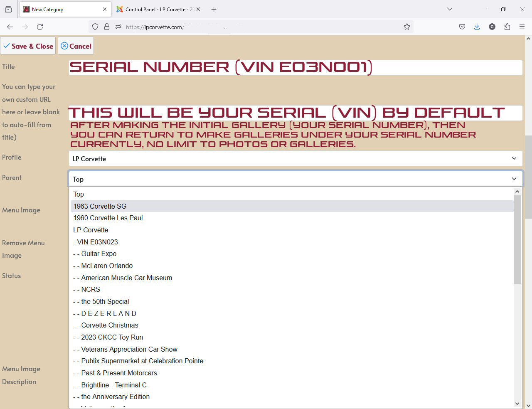Reload the current page

pos(40,27)
